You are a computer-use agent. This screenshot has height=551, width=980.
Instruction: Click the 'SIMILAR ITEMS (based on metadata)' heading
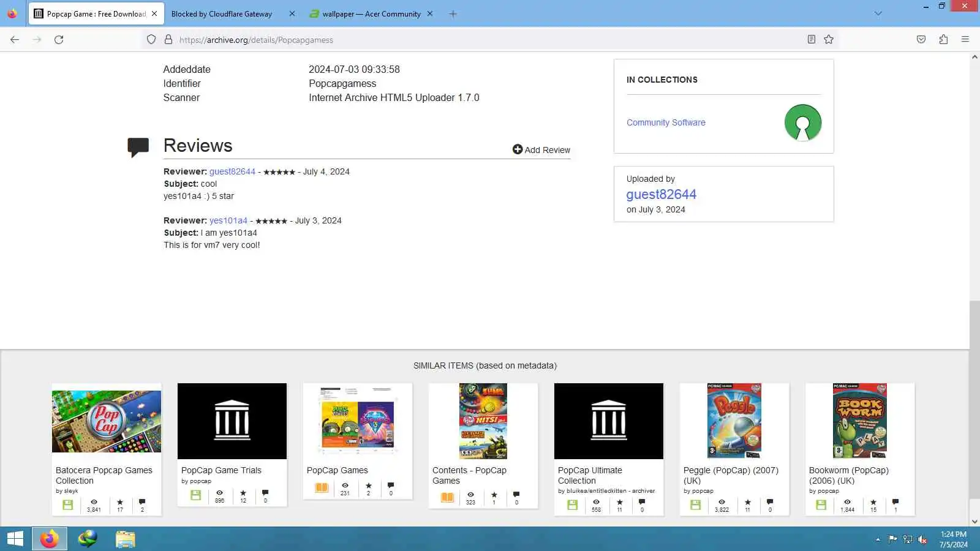485,366
